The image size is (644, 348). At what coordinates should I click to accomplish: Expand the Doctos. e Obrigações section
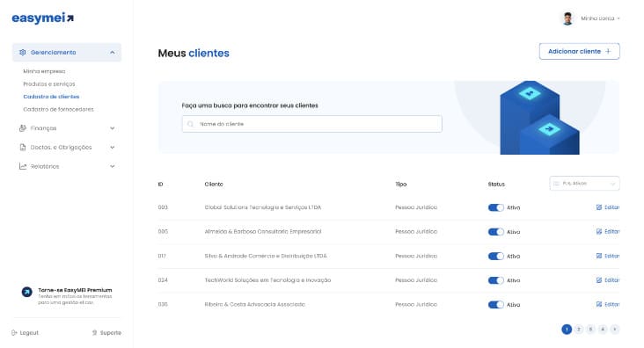coord(112,147)
